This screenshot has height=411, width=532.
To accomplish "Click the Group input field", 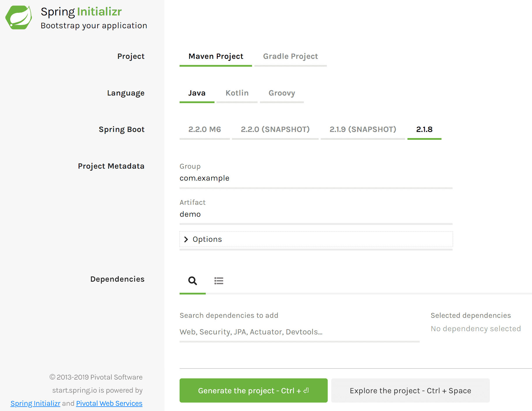I will 316,178.
